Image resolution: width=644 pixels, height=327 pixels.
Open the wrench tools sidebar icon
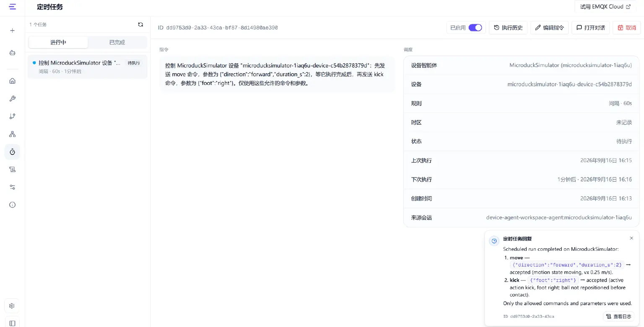pyautogui.click(x=12, y=99)
